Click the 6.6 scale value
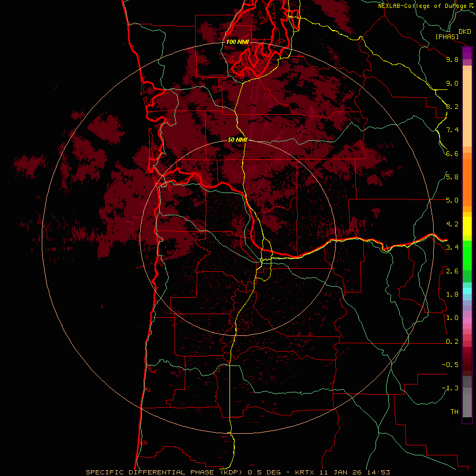 tap(452, 153)
